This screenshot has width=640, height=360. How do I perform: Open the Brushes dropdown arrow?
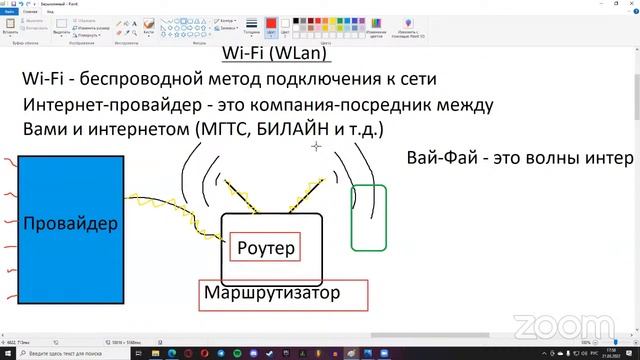click(x=149, y=36)
